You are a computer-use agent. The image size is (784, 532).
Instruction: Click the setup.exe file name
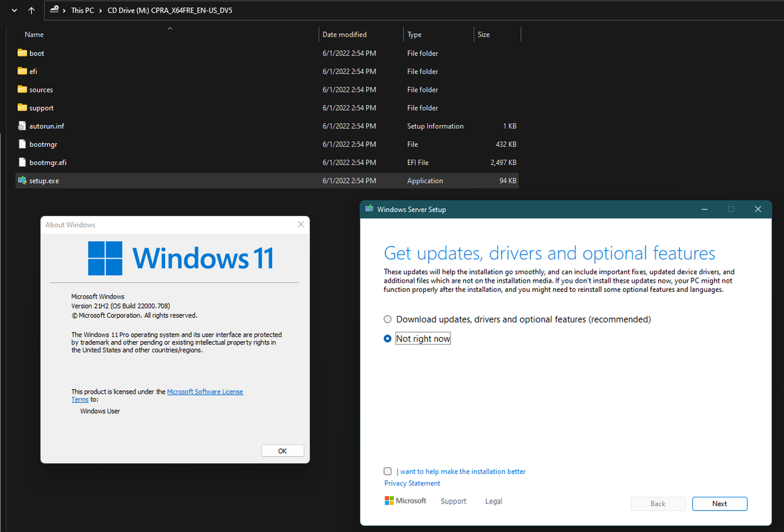tap(44, 181)
